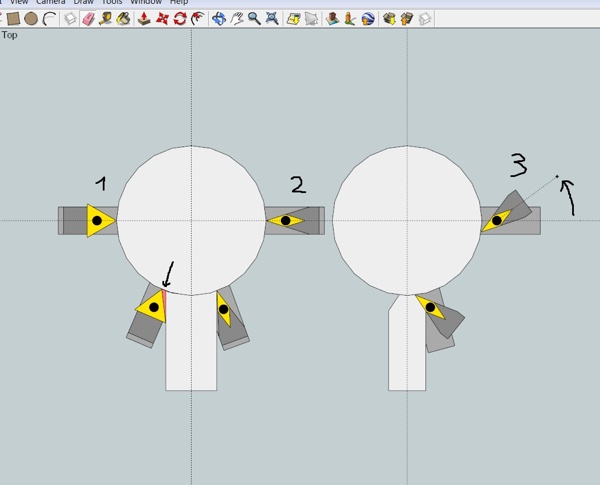
Task: Select the Circle drawing tool
Action: point(31,18)
